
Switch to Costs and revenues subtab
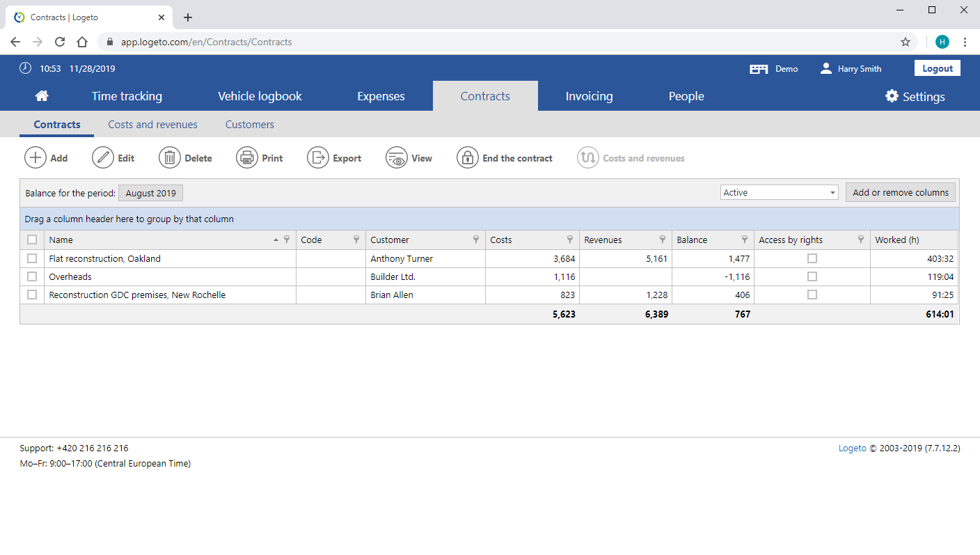pyautogui.click(x=152, y=125)
